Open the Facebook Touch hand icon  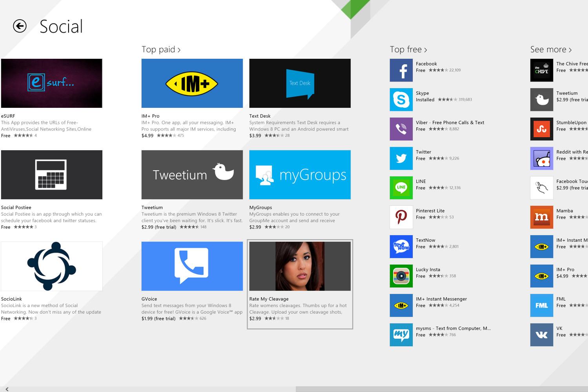click(542, 188)
